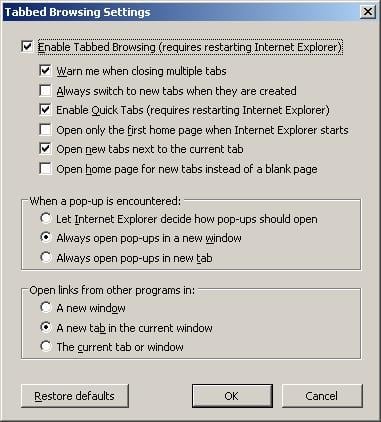Click the Tabbed Browsing Settings title bar
The image size is (381, 422).
tap(180, 12)
